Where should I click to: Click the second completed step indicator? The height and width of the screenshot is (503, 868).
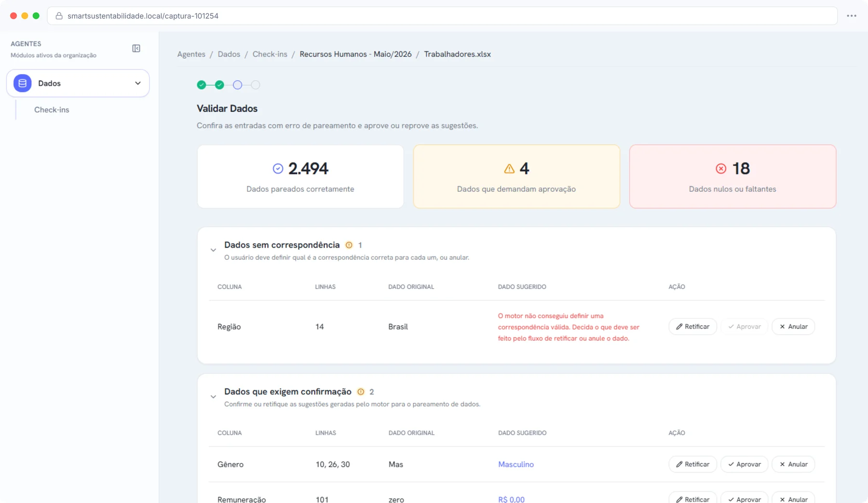[219, 85]
